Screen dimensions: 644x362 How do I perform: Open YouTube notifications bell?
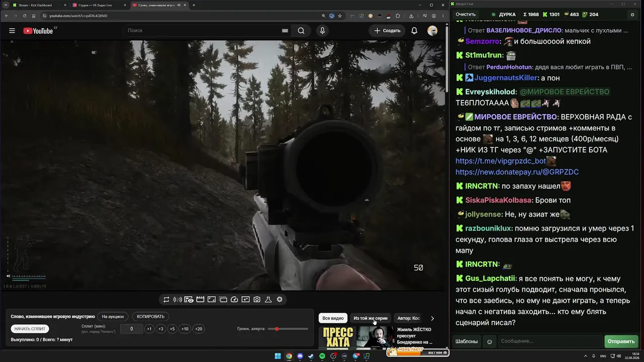[414, 31]
